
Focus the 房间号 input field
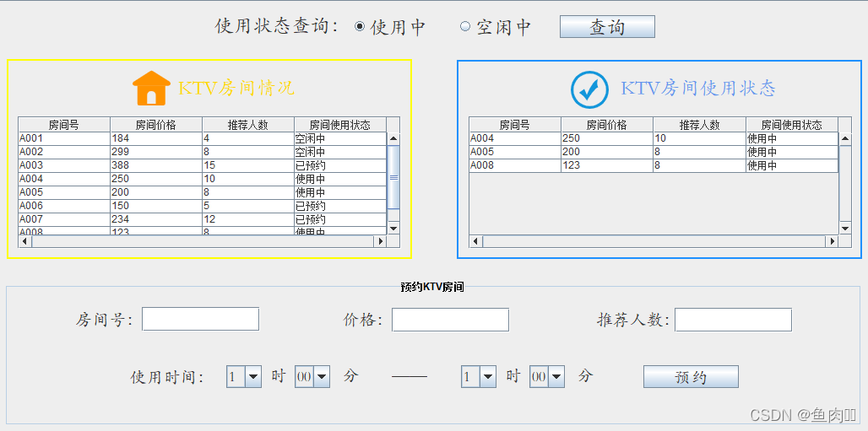point(200,319)
